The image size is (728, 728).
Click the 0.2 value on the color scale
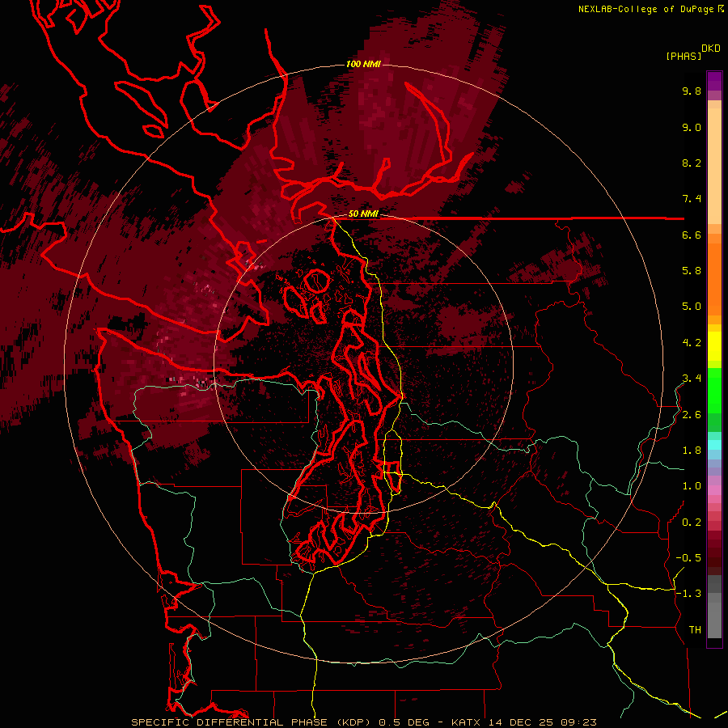(692, 523)
